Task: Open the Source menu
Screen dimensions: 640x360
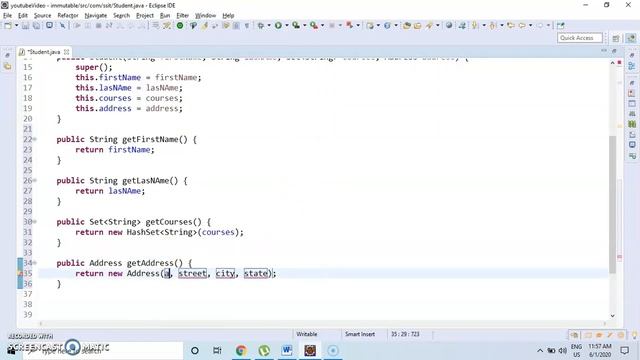Action: pyautogui.click(x=42, y=16)
